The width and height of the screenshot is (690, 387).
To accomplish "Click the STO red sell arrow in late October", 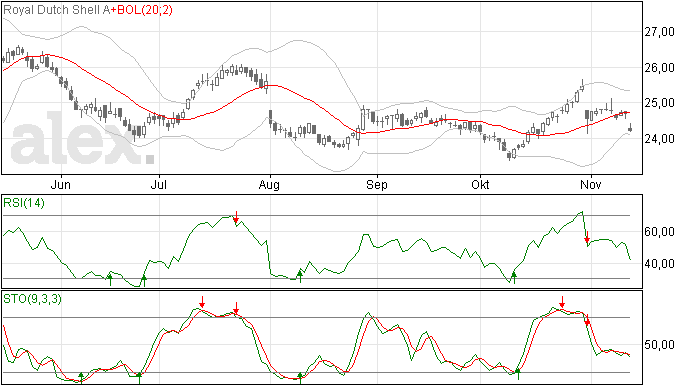I will click(x=562, y=302).
